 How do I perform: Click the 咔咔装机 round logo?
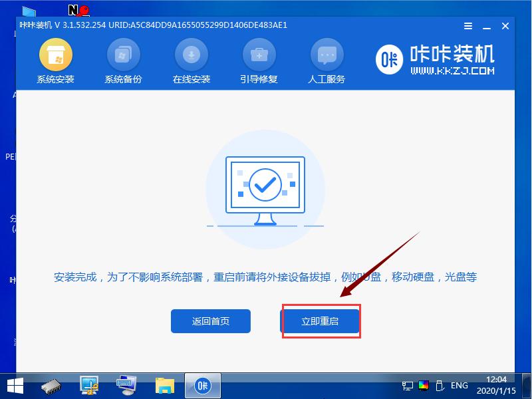(389, 60)
